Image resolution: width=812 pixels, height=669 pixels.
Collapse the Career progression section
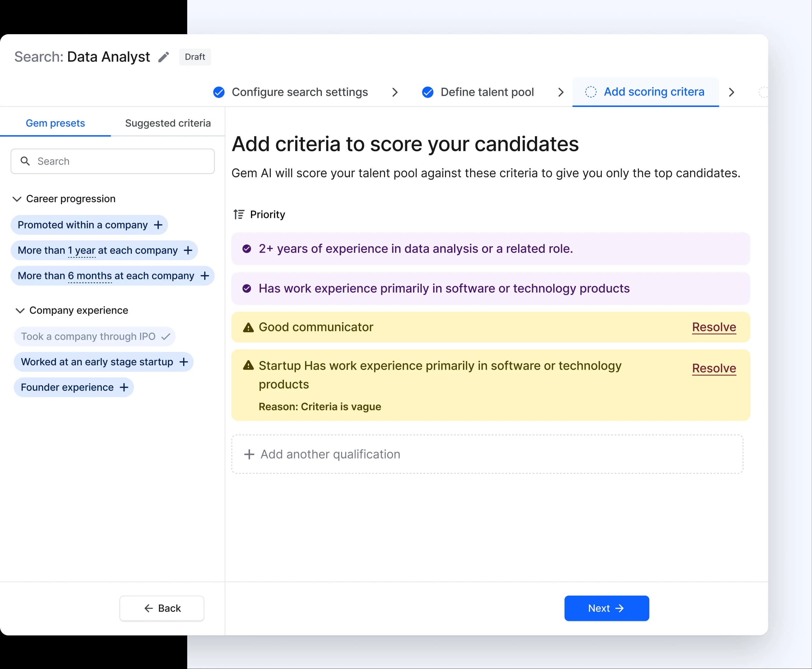16,199
